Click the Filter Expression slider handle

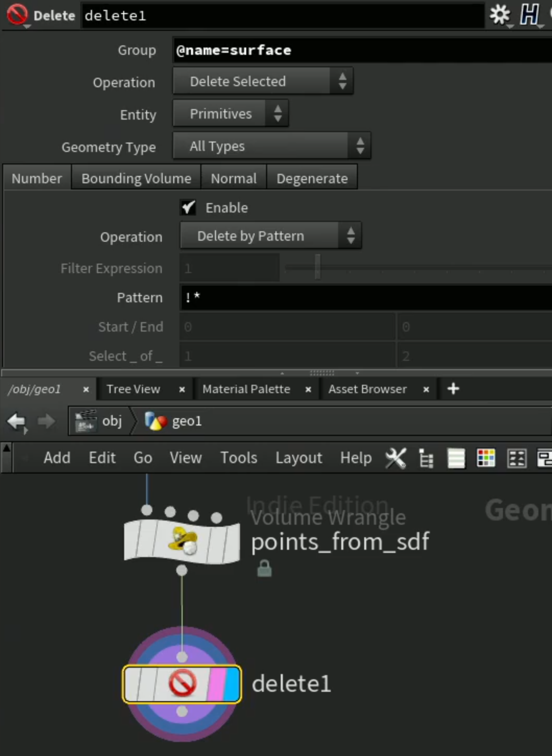(317, 267)
